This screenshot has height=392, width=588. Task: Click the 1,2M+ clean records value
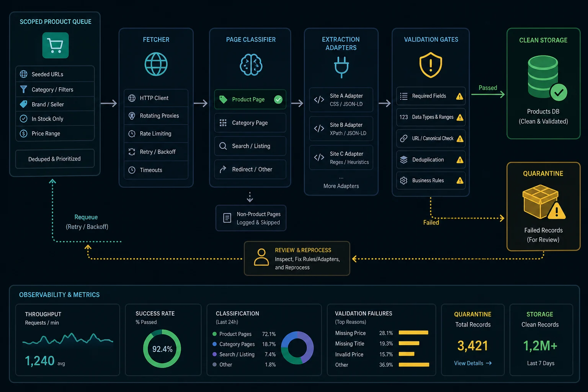pyautogui.click(x=540, y=346)
